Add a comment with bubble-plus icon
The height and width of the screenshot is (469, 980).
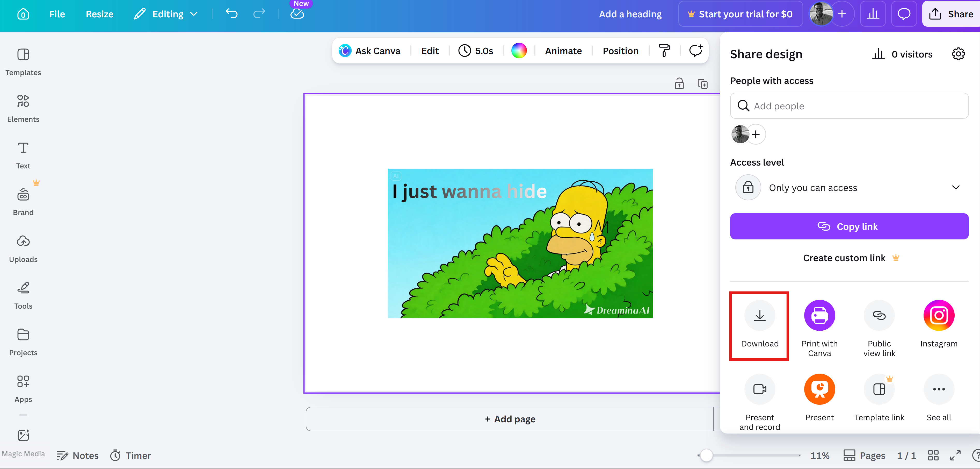tap(695, 51)
